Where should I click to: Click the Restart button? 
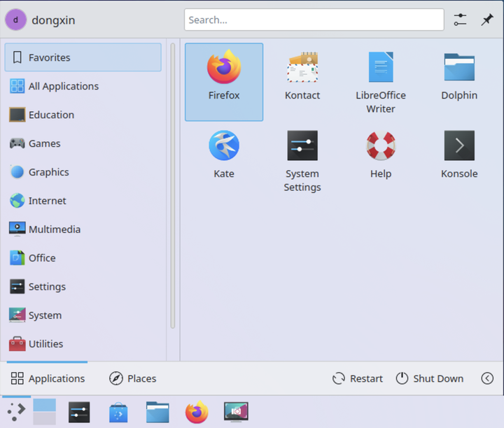pyautogui.click(x=358, y=378)
